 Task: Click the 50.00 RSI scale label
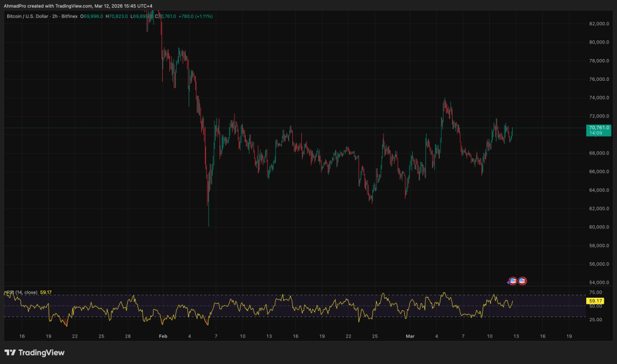coord(596,306)
